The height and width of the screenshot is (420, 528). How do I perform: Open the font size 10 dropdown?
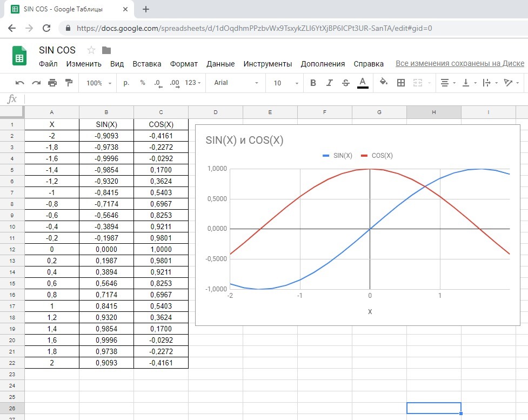point(285,83)
